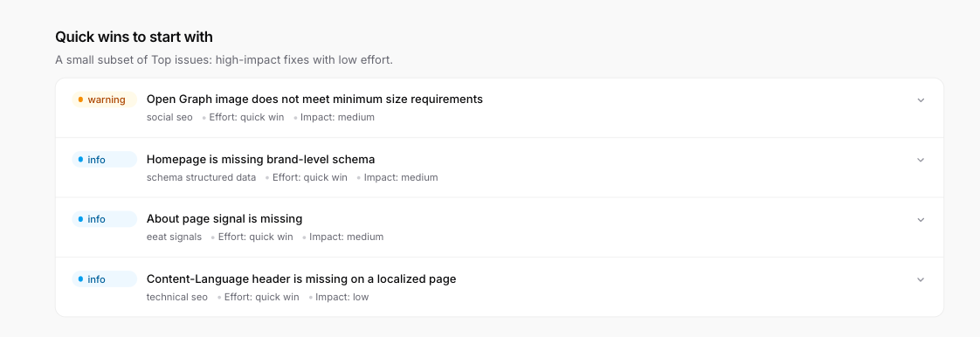Click Effort: quick win under Open Graph issue
980x337 pixels.
click(246, 117)
